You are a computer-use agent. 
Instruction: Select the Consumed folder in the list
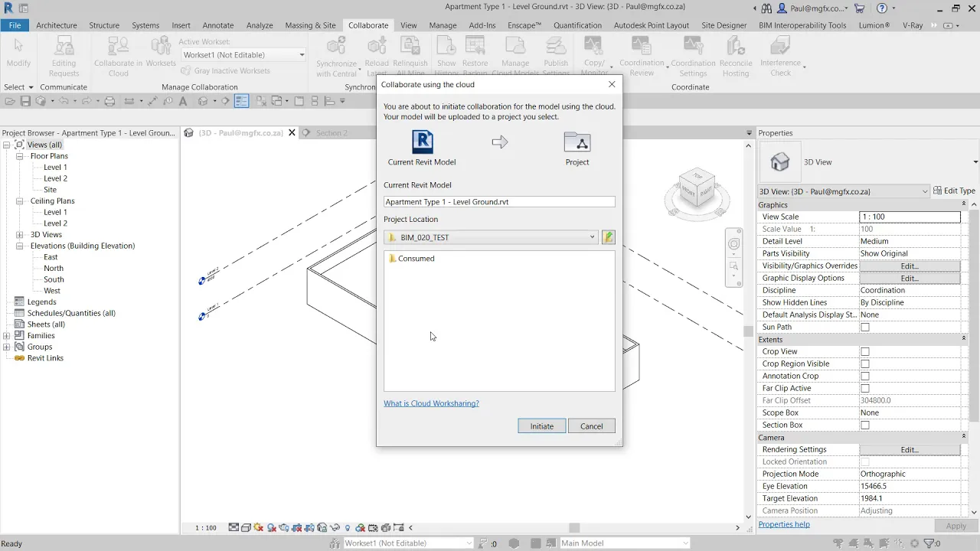coord(412,259)
